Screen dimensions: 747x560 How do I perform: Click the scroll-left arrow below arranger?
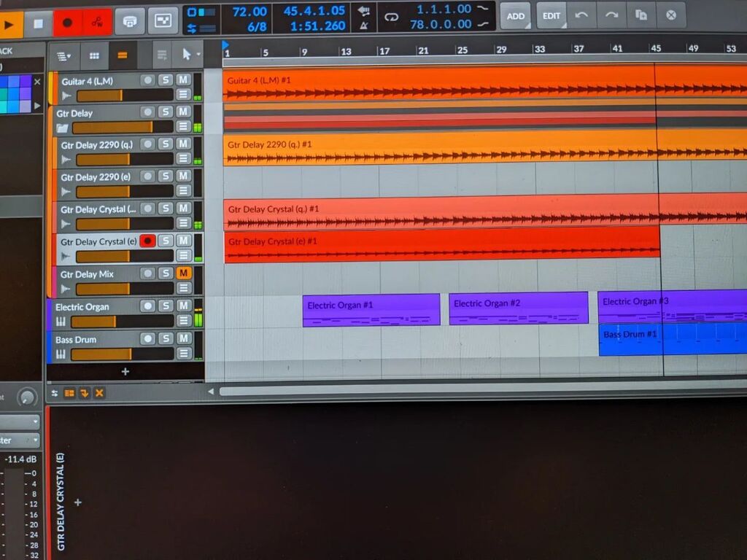(x=211, y=392)
